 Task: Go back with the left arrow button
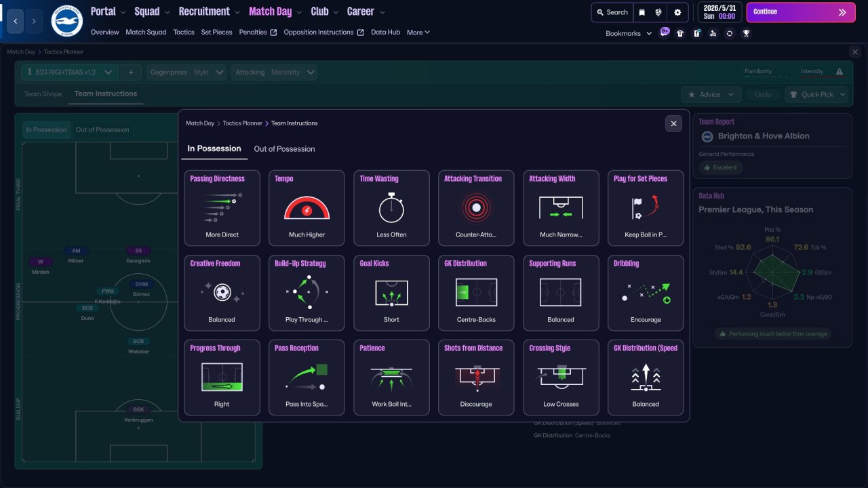pyautogui.click(x=16, y=21)
